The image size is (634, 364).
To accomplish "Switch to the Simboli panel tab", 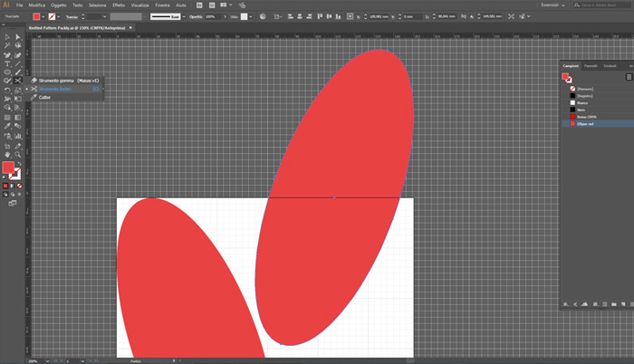I will [x=610, y=66].
